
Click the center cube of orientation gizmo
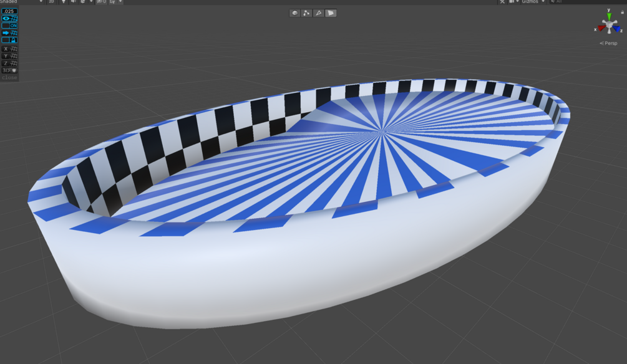(609, 26)
